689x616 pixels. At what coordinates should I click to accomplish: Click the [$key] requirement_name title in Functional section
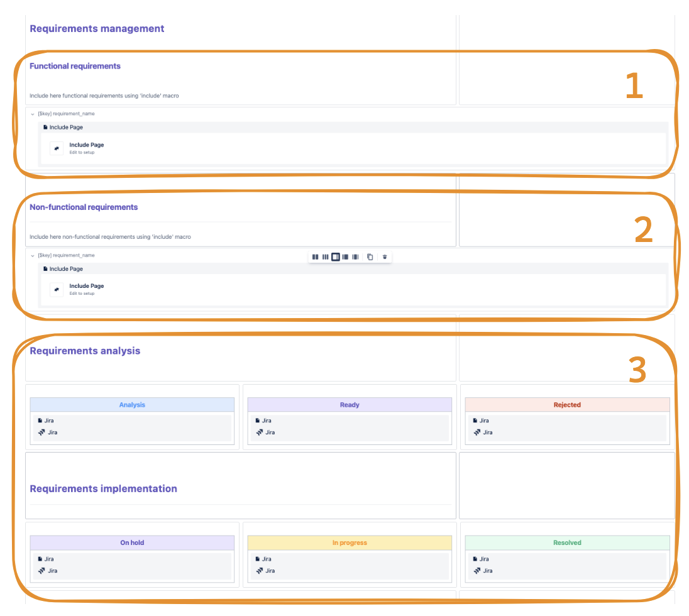coord(66,114)
